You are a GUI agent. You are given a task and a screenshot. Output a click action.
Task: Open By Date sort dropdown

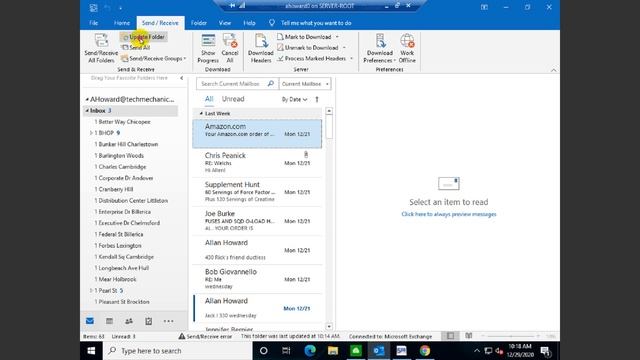pyautogui.click(x=294, y=99)
